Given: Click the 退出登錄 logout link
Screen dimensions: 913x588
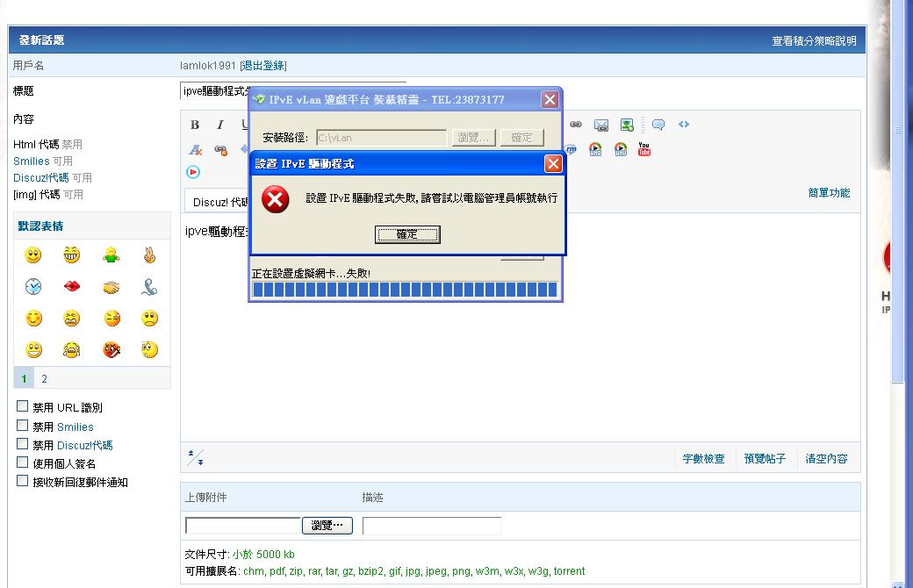Looking at the screenshot, I should pos(263,65).
